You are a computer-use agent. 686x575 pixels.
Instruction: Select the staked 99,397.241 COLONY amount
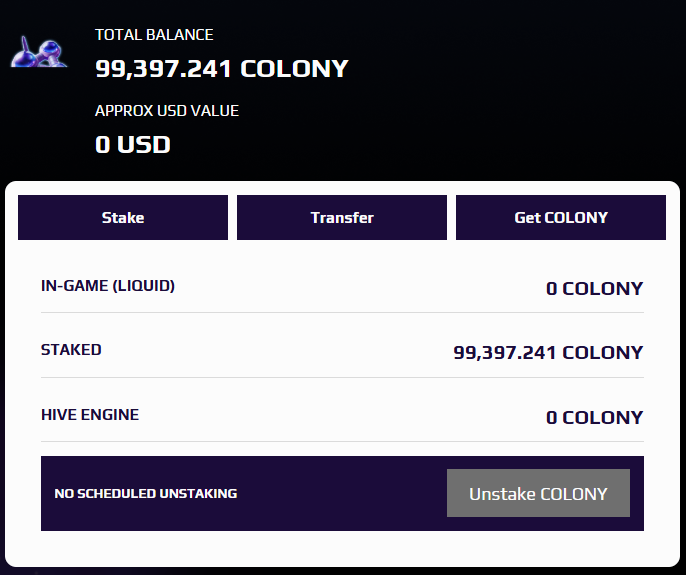pos(548,353)
